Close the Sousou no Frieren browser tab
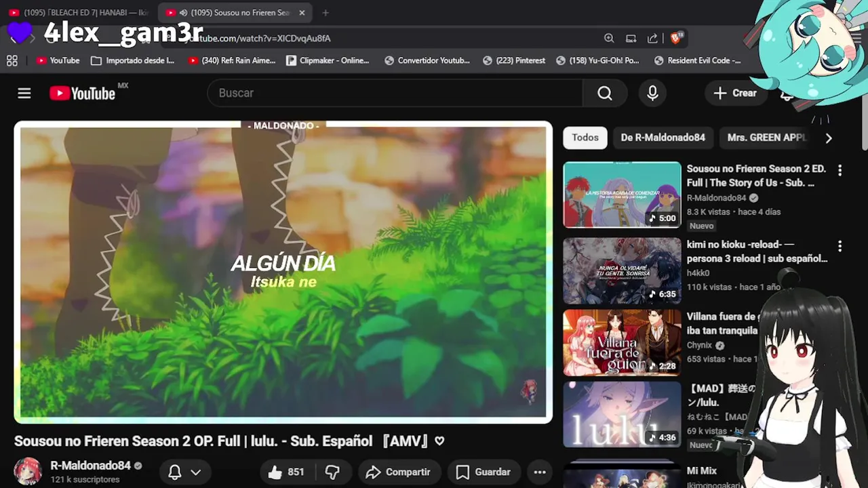Viewport: 868px width, 488px height. click(x=302, y=12)
